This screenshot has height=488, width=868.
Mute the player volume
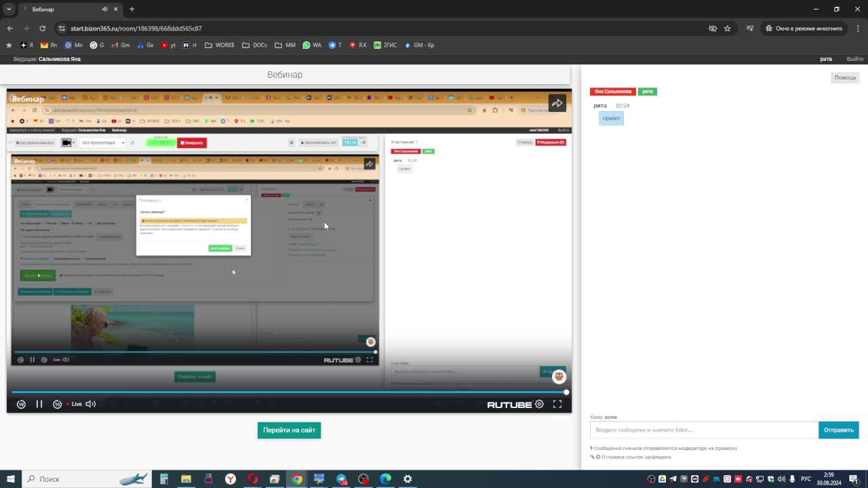point(90,404)
